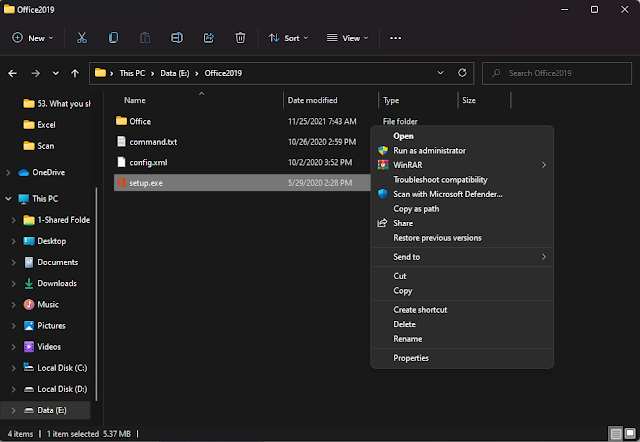Click the navigation pane scrollbar

click(96, 294)
